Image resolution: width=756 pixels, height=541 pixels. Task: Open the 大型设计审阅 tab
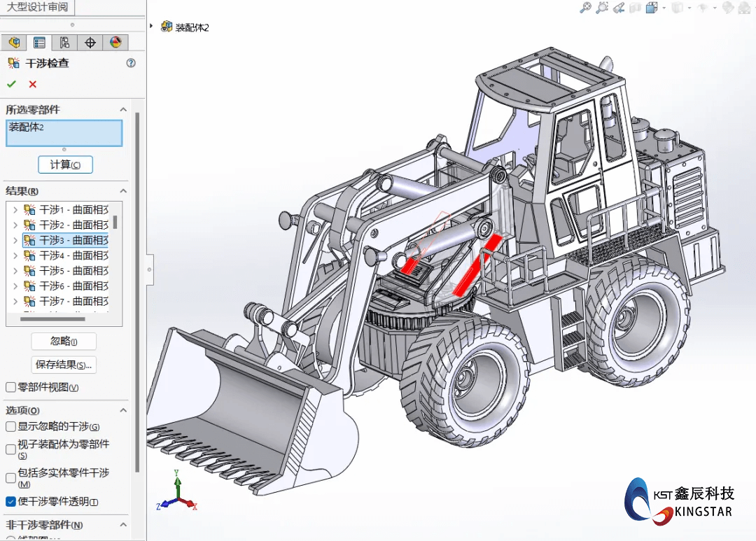coord(38,7)
